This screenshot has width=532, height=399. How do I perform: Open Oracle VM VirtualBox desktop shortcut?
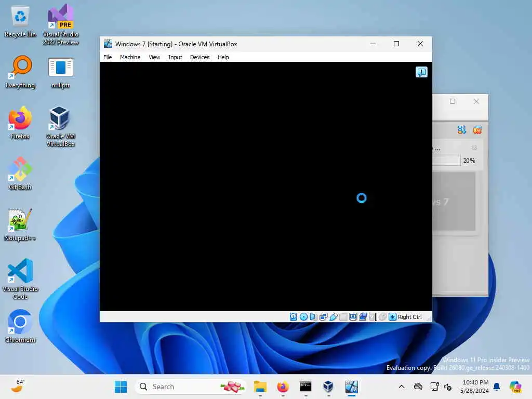coord(60,127)
